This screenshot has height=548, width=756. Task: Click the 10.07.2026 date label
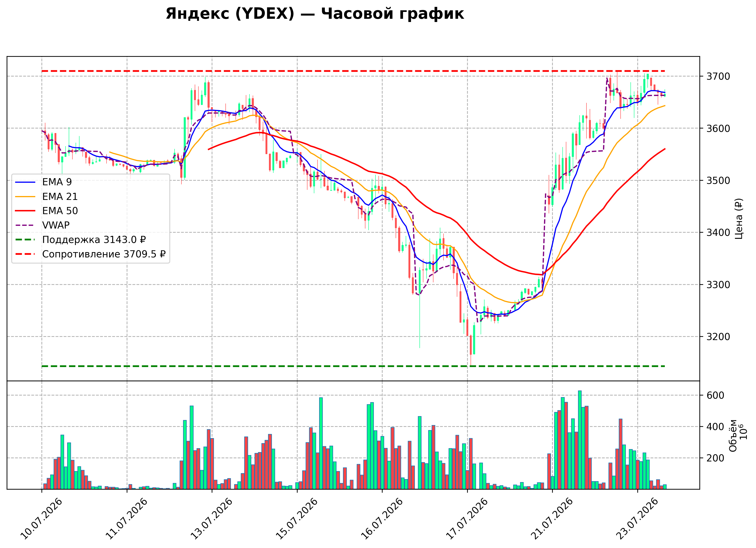[x=42, y=519]
